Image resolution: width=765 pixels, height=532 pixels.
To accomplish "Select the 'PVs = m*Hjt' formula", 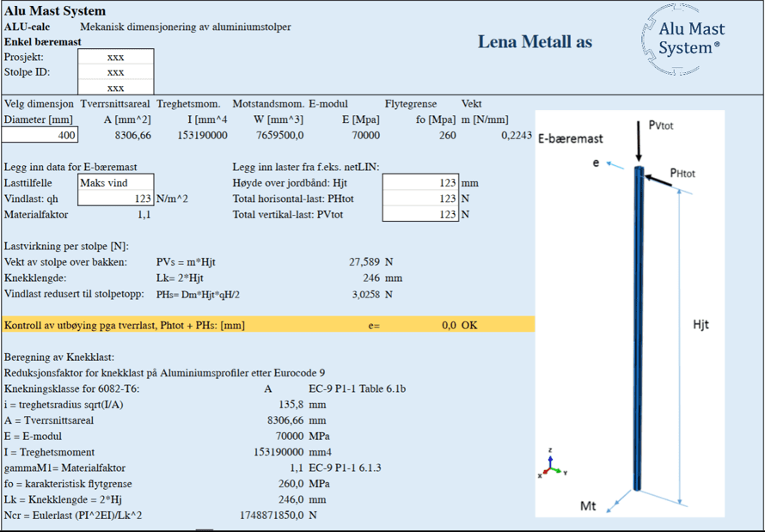I will (186, 262).
